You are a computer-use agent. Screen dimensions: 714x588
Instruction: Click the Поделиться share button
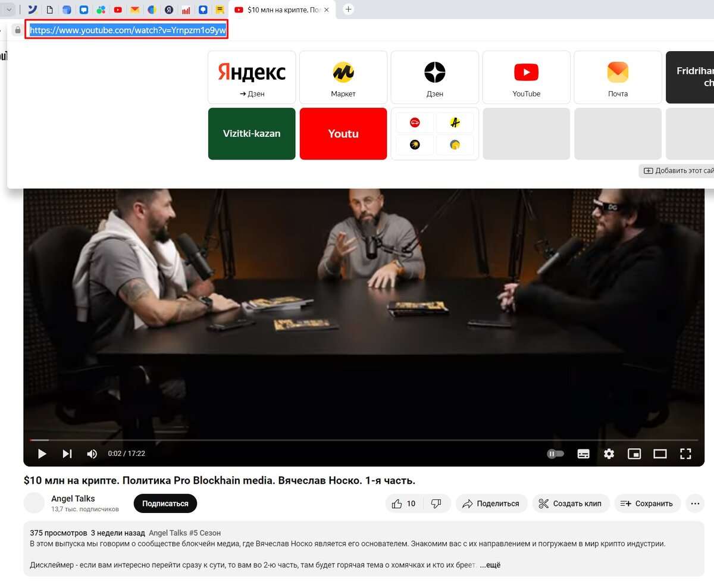point(491,503)
